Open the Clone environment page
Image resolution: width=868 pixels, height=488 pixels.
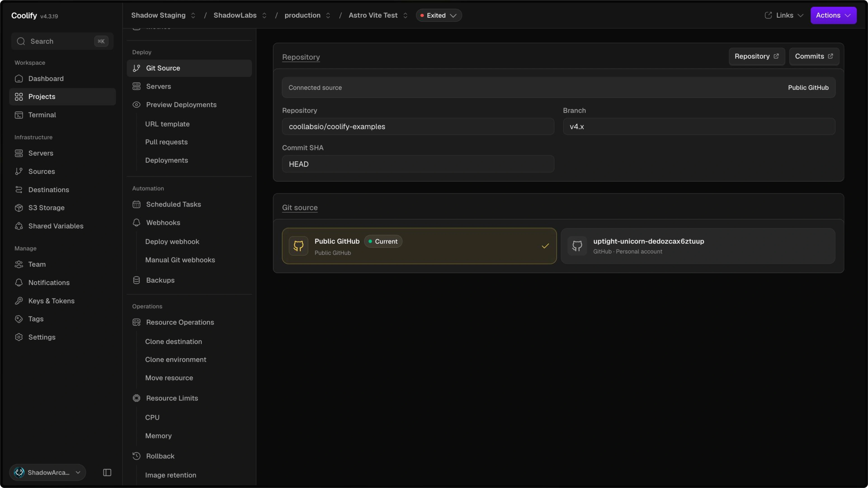[x=176, y=360]
